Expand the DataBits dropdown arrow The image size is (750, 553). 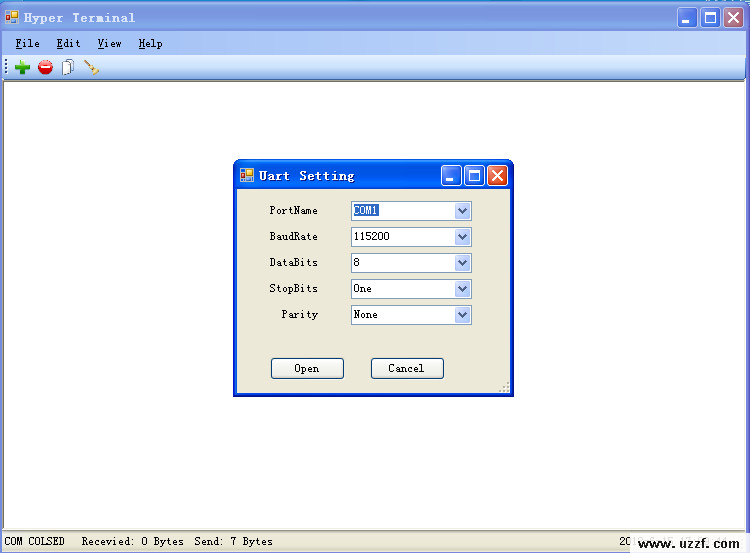[x=462, y=263]
